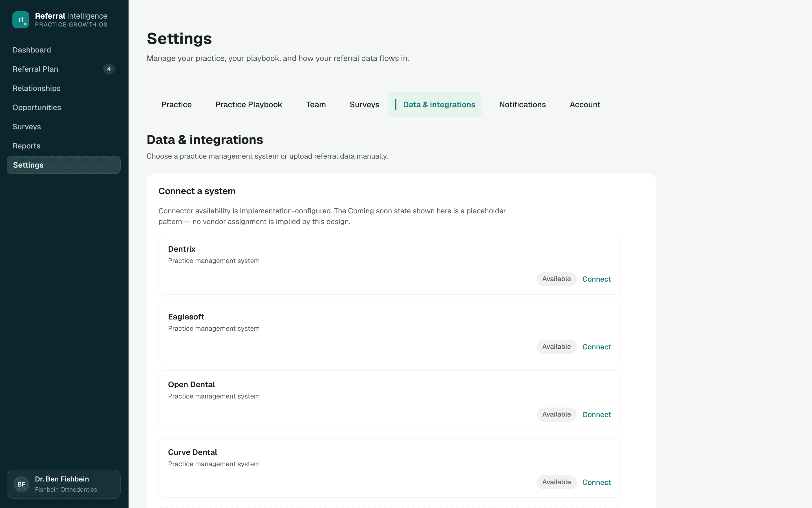Click the Referral Intelligence brand name
This screenshot has height=508, width=812.
click(71, 16)
